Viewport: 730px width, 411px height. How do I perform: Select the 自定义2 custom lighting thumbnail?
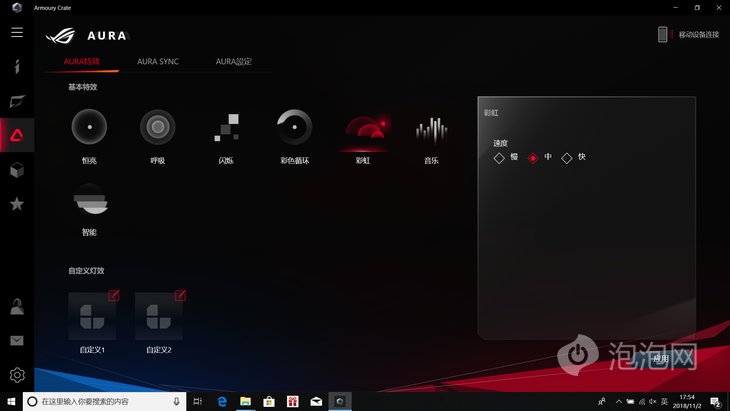point(159,316)
